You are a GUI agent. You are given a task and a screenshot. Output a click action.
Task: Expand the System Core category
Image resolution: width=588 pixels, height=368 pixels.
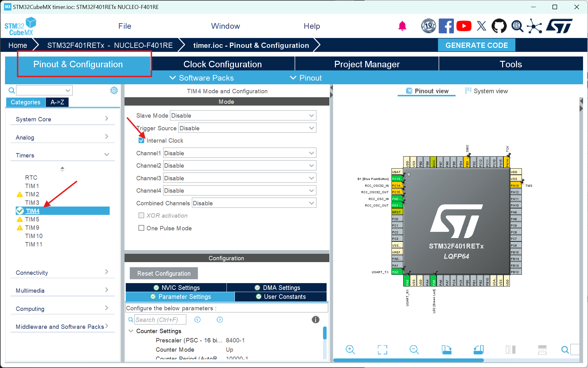pos(62,119)
